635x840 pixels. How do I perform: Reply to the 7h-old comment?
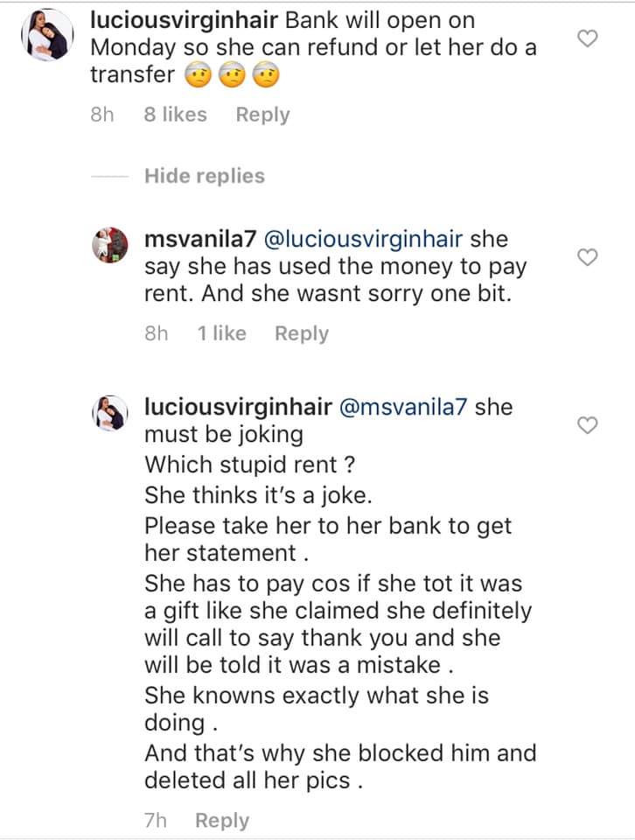click(222, 821)
